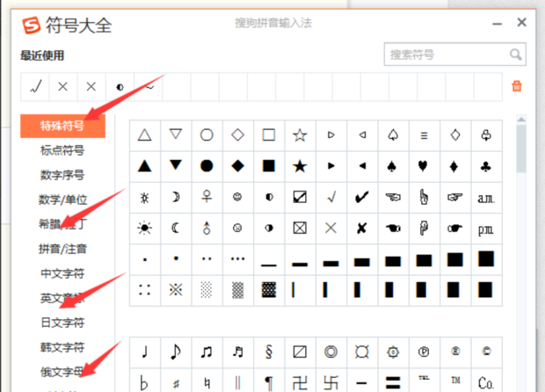Insert the female Venus symbol
The height and width of the screenshot is (392, 545).
207,197
